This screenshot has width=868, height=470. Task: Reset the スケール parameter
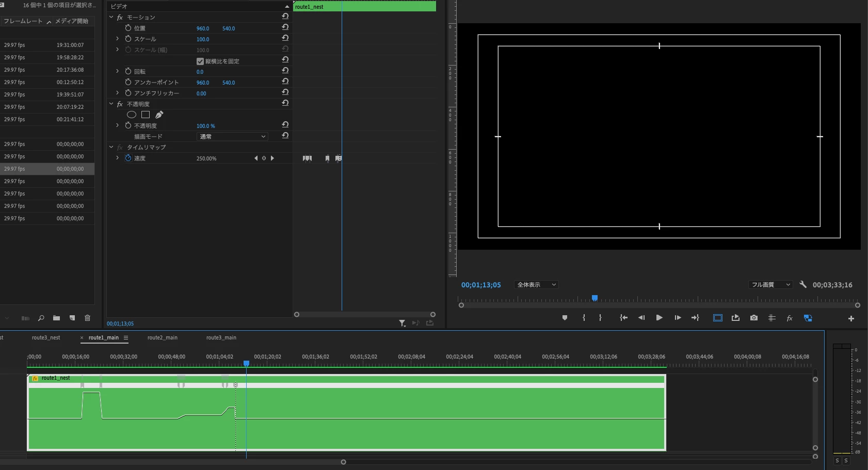(285, 38)
